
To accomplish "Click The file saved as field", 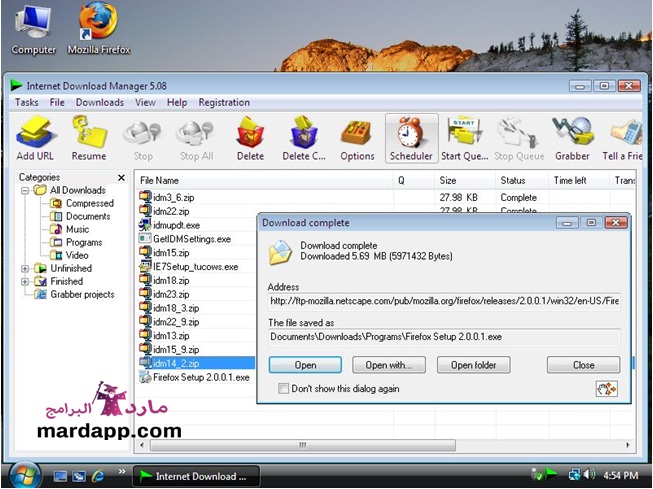I will coord(444,337).
